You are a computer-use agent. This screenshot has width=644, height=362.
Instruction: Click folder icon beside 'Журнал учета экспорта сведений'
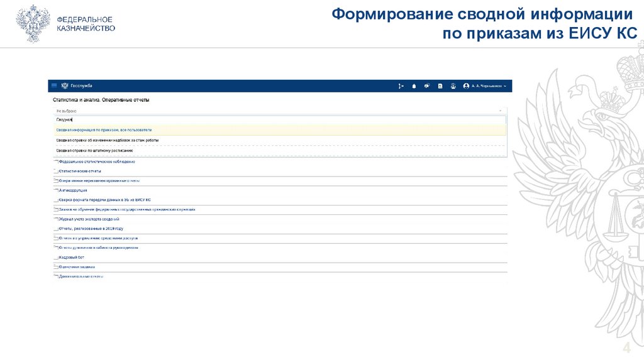56,219
